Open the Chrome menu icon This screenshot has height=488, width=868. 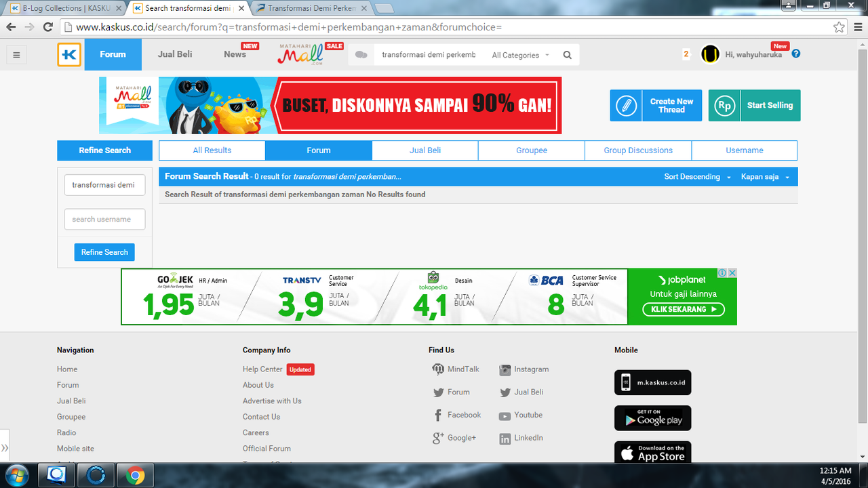(856, 27)
